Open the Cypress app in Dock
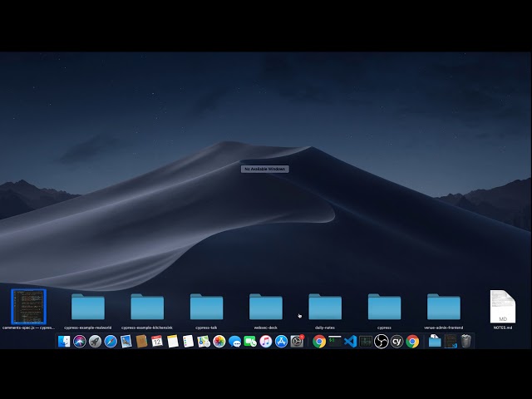This screenshot has width=532, height=399. click(397, 341)
